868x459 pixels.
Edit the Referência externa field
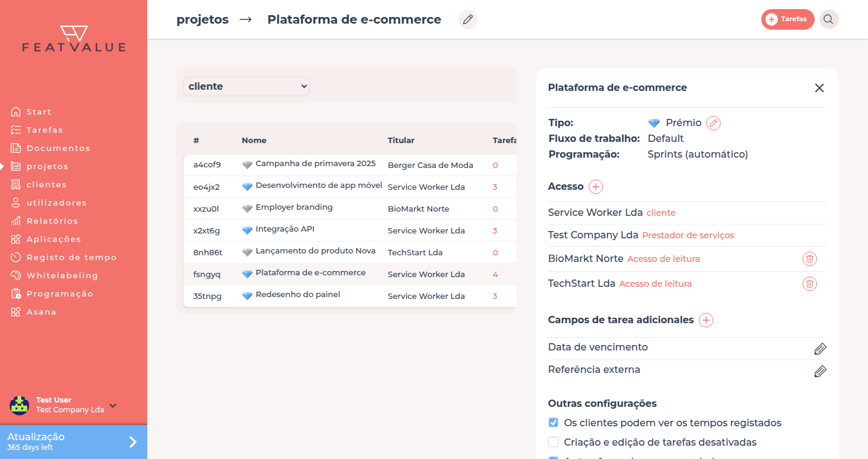click(820, 371)
